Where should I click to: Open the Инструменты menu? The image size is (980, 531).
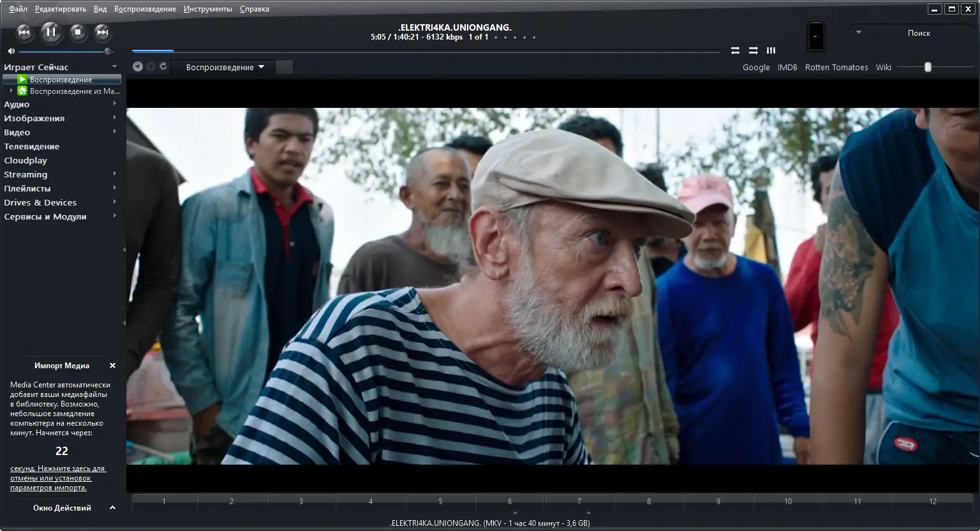coord(207,9)
